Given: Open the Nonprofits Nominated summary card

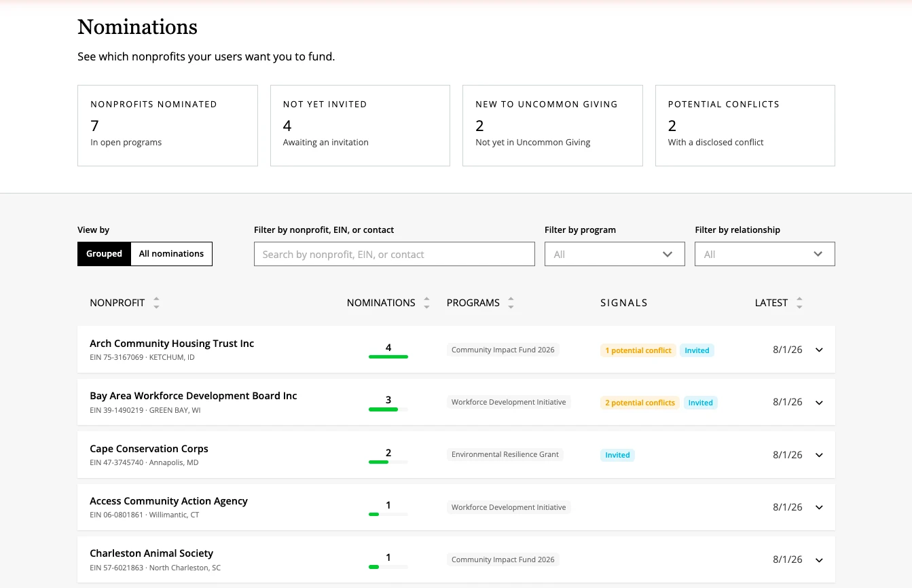Looking at the screenshot, I should [168, 126].
